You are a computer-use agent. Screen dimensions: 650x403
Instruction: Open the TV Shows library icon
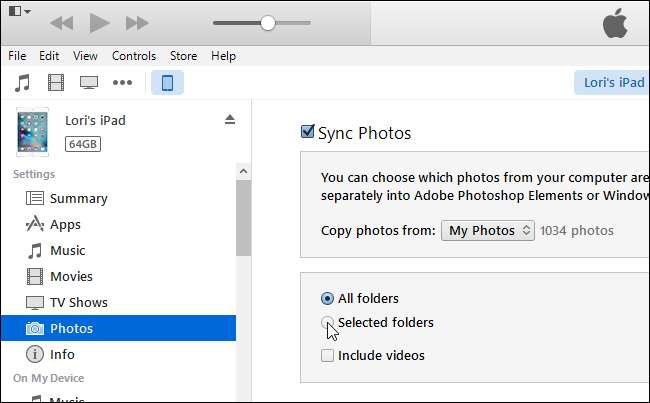[89, 83]
